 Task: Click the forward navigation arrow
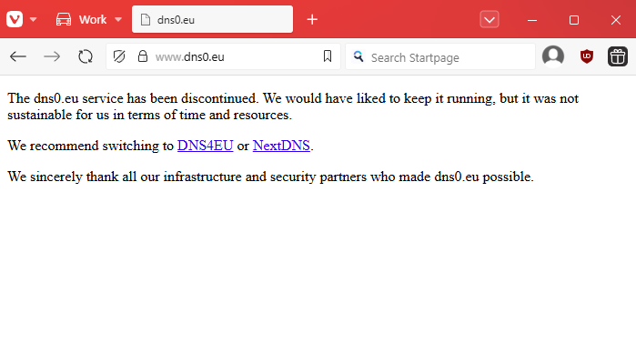(52, 56)
